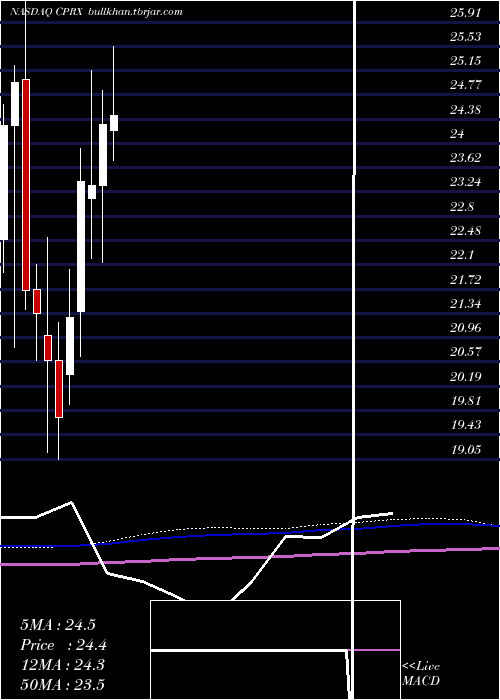
Task: Select the 19.43 price axis label
Action: click(x=466, y=425)
